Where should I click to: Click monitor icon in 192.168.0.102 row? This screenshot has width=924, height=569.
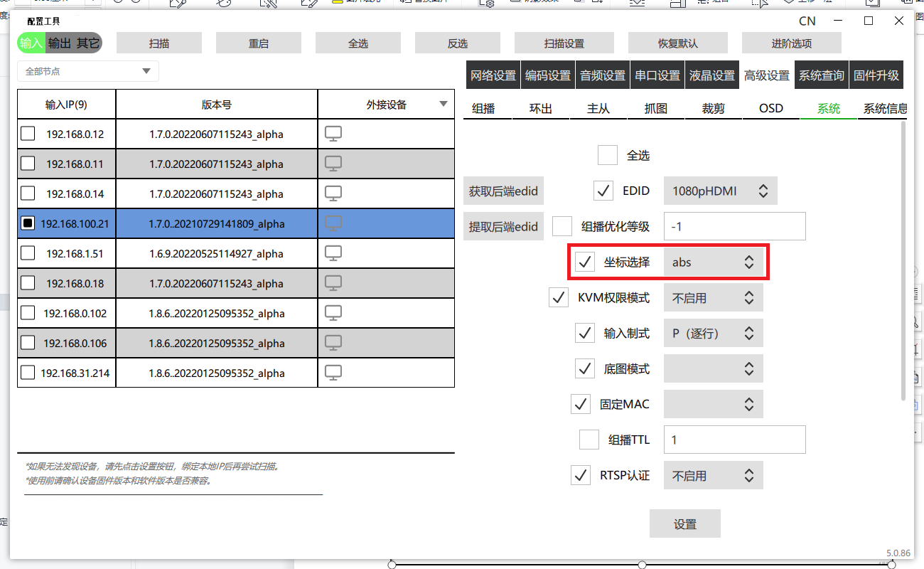click(x=333, y=313)
